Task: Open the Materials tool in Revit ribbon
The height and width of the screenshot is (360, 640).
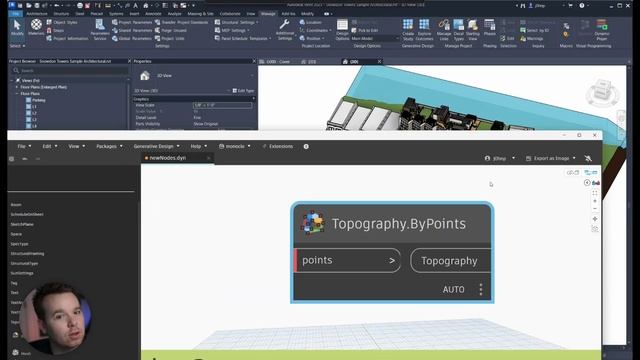Action: [x=36, y=28]
